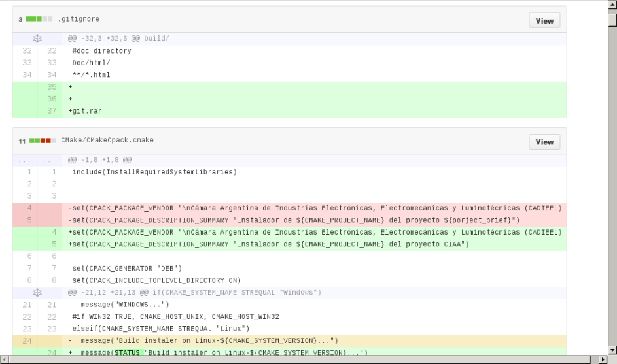Screen dimensions: 617x364
Task: Open the .gitignore file name link
Action: tap(79, 19)
